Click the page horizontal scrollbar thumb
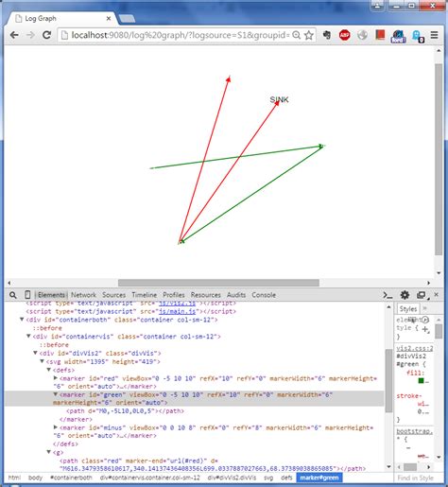The height and width of the screenshot is (487, 448). [218, 283]
